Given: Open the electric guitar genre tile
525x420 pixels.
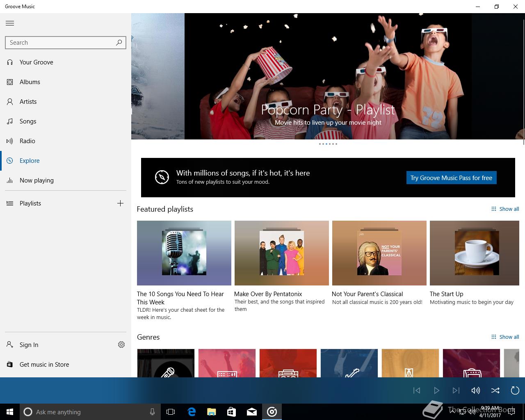Looking at the screenshot, I should point(349,363).
